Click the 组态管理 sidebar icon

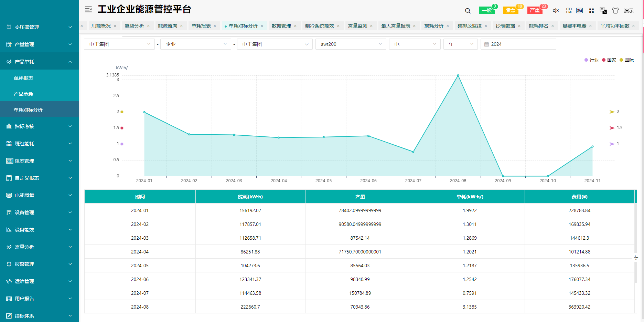tap(10, 161)
